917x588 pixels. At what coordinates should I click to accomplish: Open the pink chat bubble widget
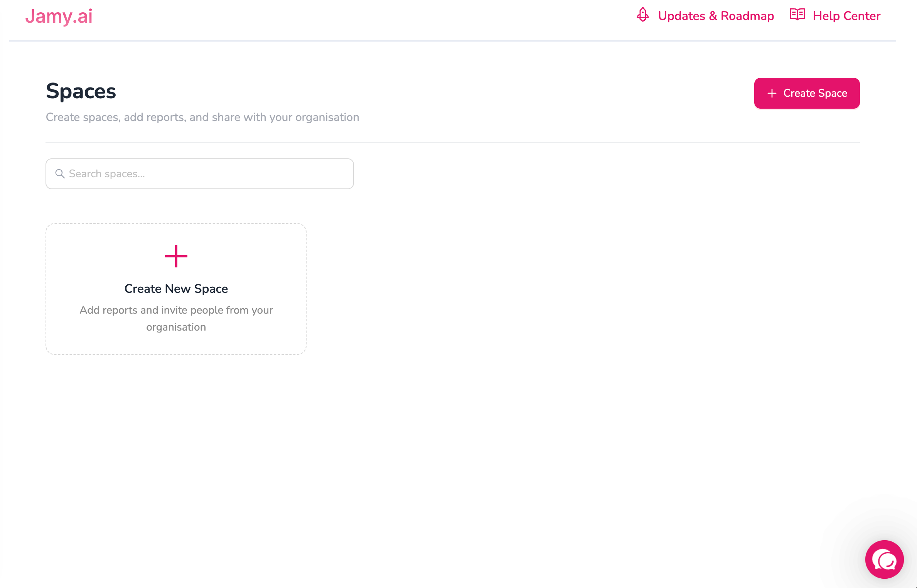[884, 559]
